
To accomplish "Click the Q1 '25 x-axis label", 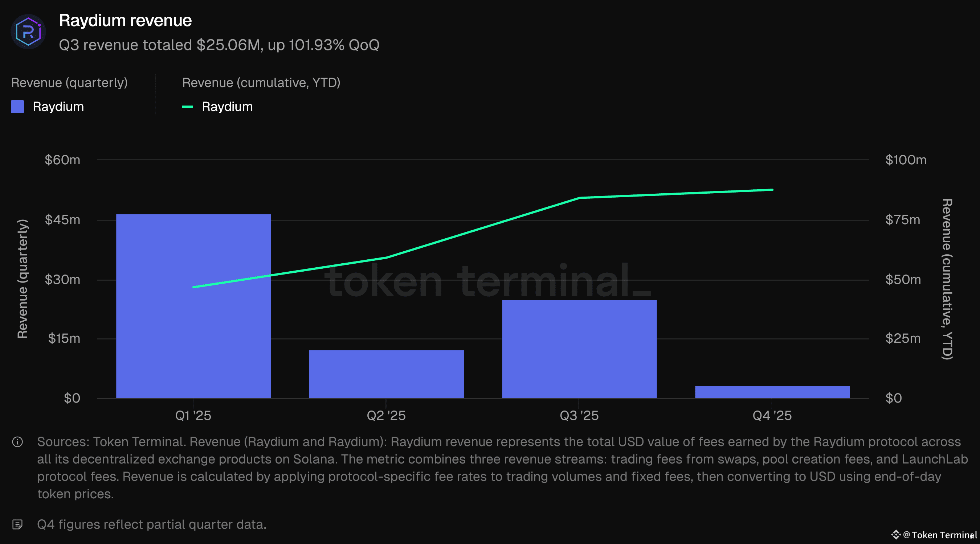I will coord(193,416).
